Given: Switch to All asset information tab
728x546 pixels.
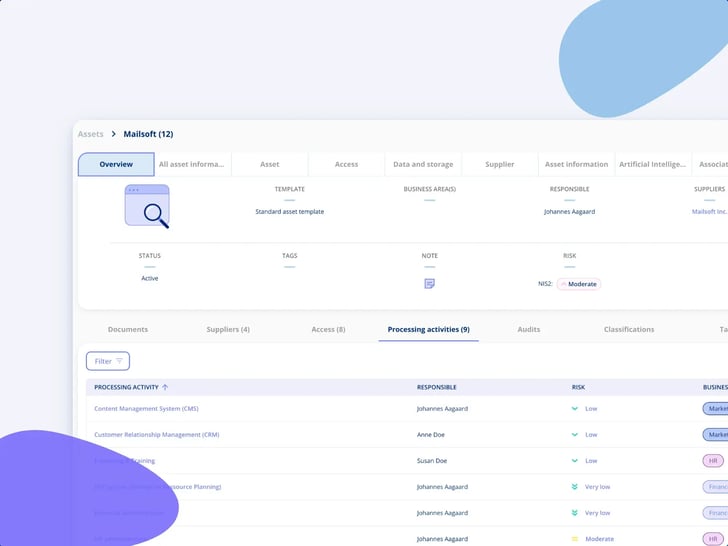Looking at the screenshot, I should click(x=191, y=164).
